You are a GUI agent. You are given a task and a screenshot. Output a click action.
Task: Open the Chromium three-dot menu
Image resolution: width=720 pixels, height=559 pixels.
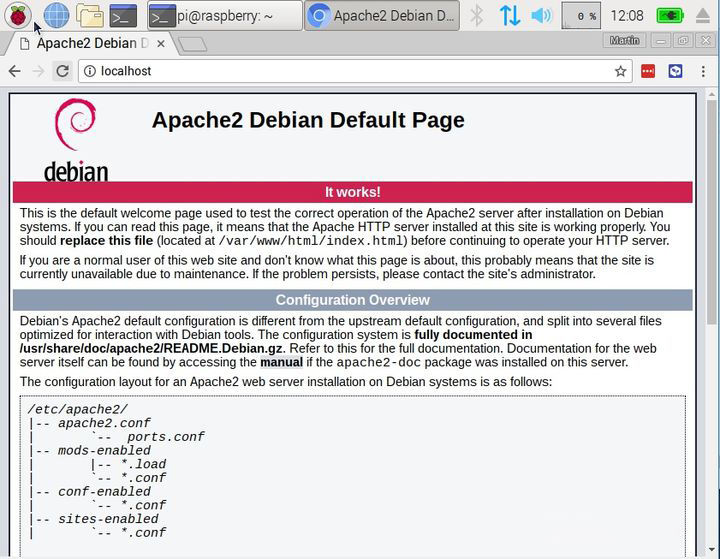tap(703, 71)
